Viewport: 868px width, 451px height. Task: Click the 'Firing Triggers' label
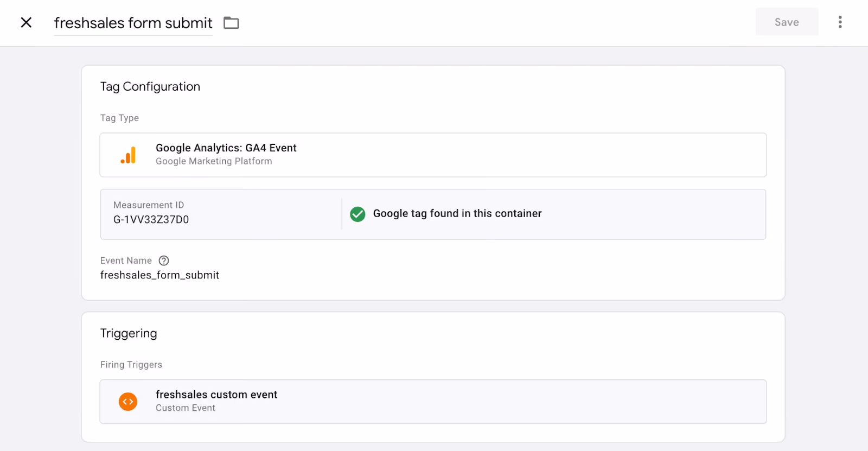click(131, 365)
